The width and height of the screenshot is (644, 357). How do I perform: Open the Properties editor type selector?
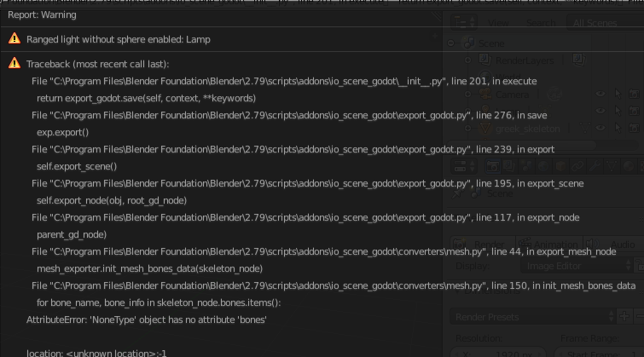point(464,166)
